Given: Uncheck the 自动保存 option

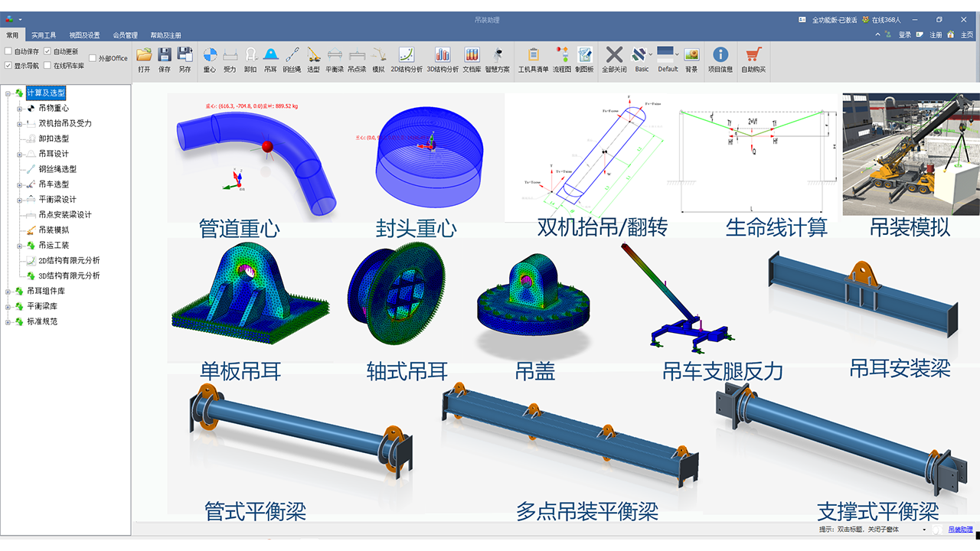Looking at the screenshot, I should click(x=8, y=51).
